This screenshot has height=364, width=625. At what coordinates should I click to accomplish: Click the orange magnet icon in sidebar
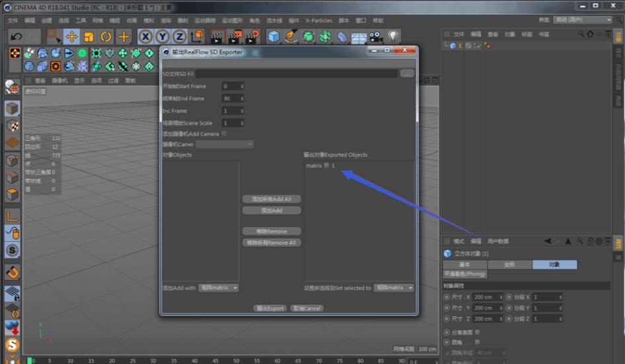click(13, 273)
